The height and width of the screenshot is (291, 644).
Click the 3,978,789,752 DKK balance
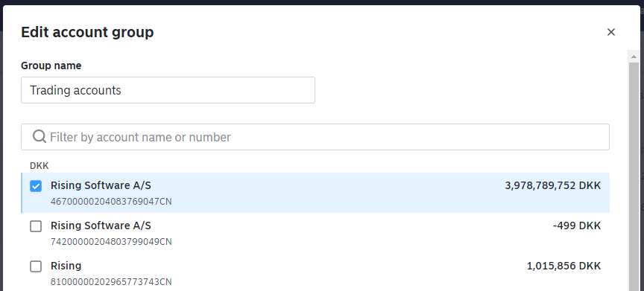(552, 185)
